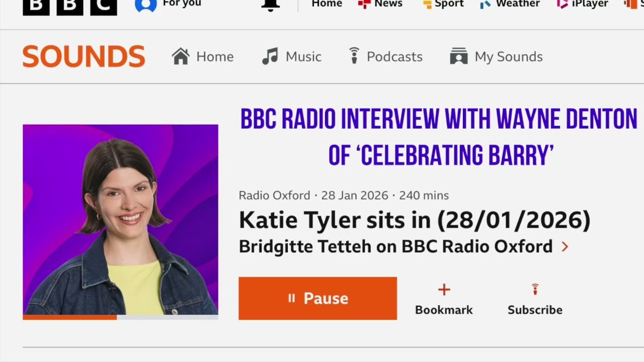Open the For you link

pos(182,4)
